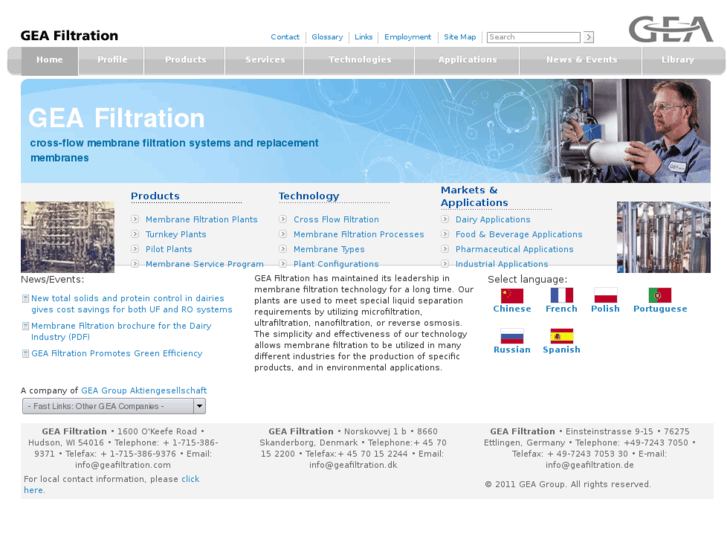Click arrow bullet beside Membrane Filtration Processes
This screenshot has height=545, width=727.
coord(283,234)
